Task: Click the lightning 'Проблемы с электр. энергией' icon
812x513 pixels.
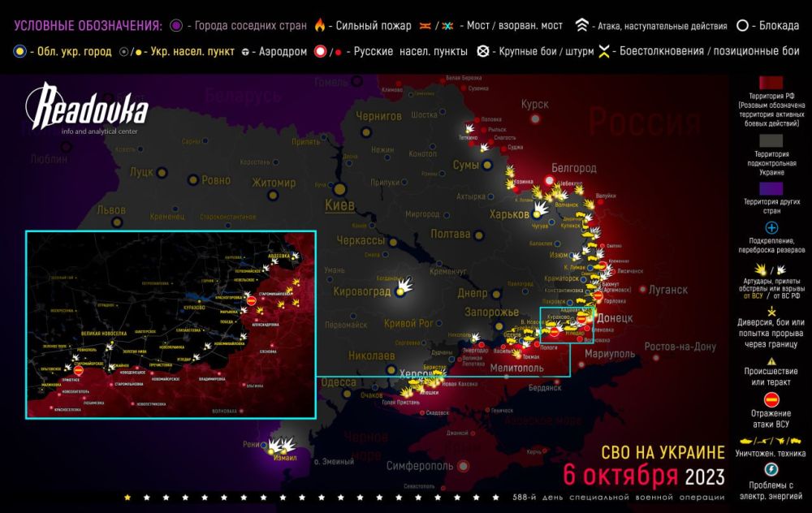Action: (x=771, y=470)
